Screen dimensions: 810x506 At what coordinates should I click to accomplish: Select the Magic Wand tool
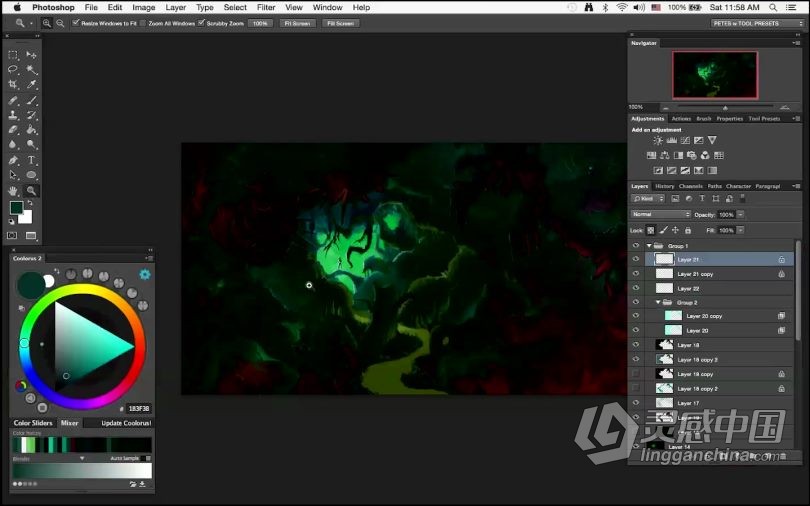(x=32, y=69)
